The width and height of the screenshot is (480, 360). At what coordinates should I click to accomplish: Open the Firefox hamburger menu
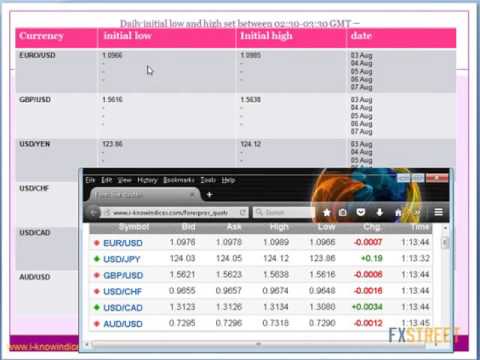[438, 212]
